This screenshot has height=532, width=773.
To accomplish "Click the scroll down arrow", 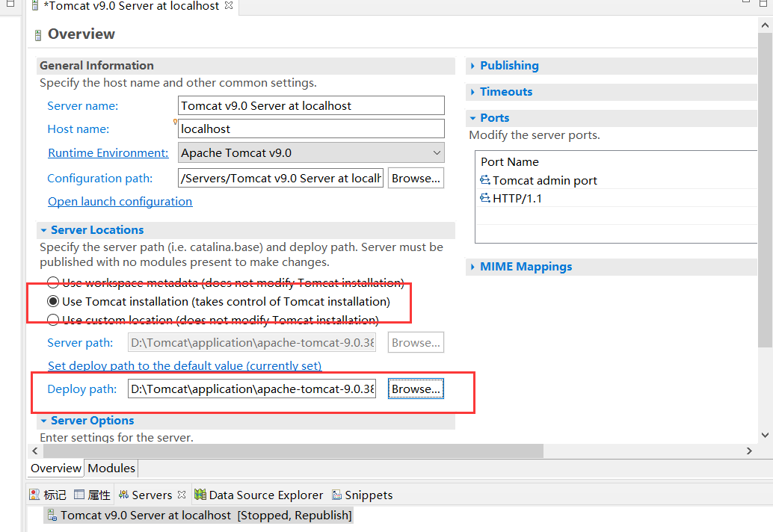I will (x=765, y=435).
